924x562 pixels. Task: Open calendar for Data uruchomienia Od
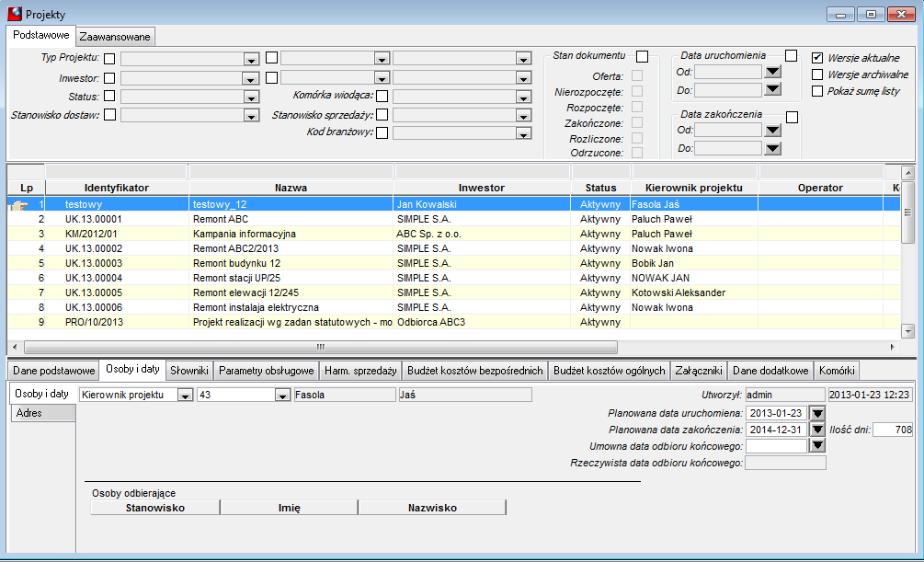pos(772,72)
